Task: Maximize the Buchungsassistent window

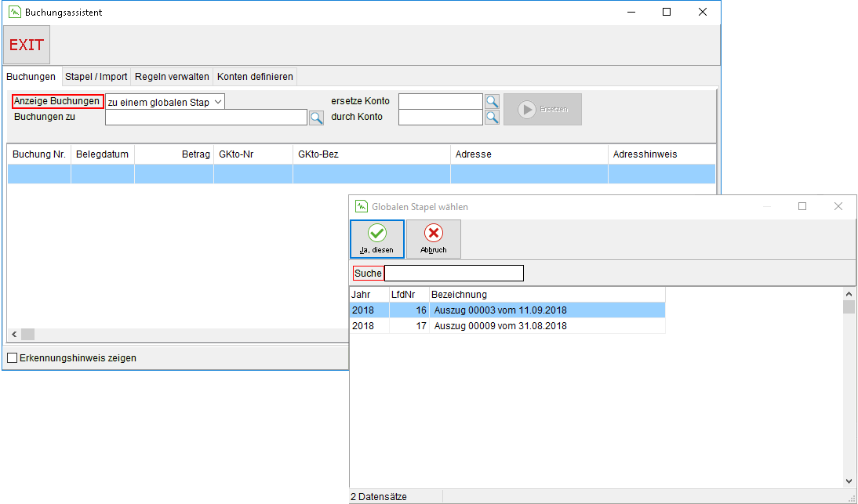Action: pos(667,12)
